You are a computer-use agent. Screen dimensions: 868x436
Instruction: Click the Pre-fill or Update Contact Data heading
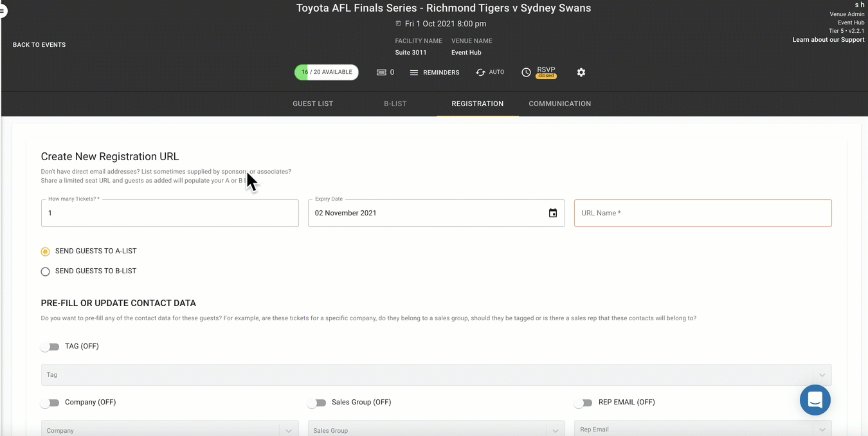(x=118, y=303)
